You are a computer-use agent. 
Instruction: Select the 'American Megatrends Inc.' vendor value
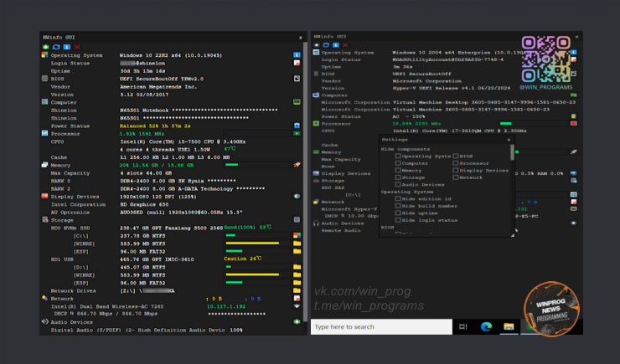pos(158,87)
